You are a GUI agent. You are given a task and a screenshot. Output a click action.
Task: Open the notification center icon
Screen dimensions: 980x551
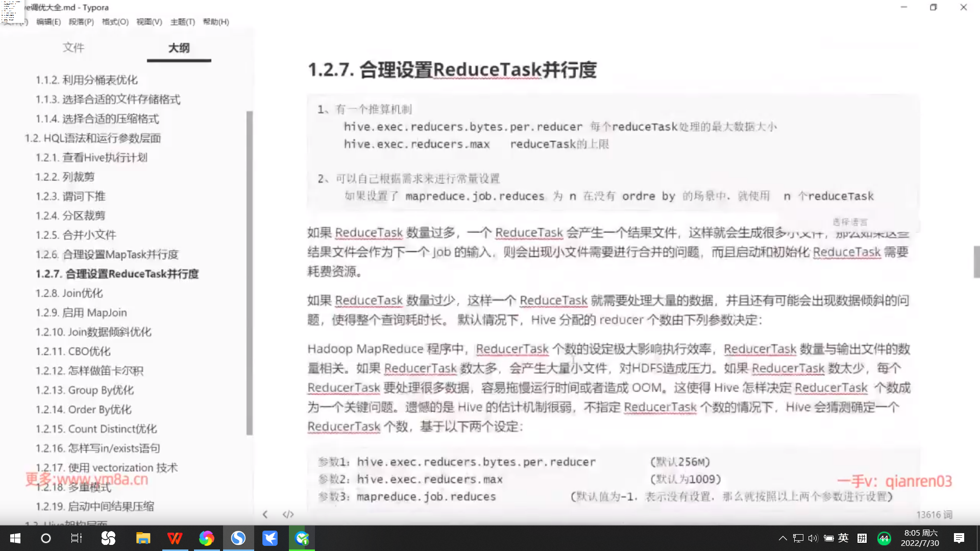[x=959, y=538]
